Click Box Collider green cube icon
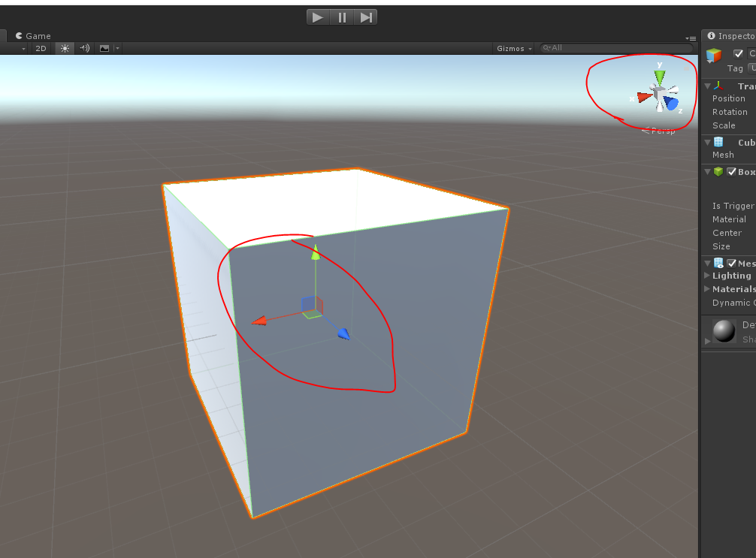Viewport: 756px width, 558px height. tap(718, 171)
